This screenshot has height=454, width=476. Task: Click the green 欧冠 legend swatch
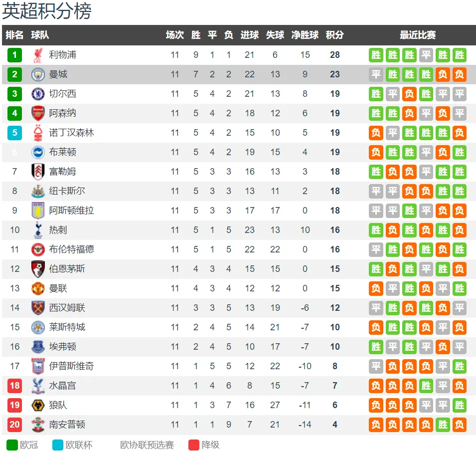coord(12,445)
